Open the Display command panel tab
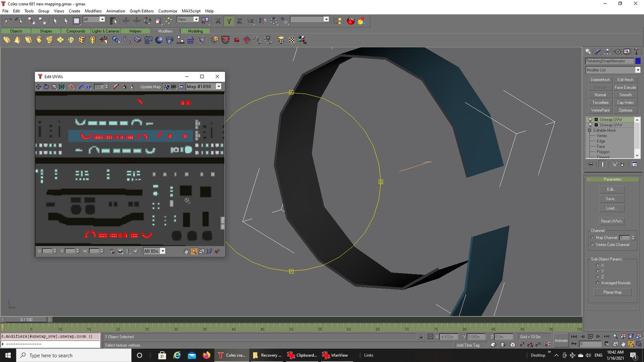 click(x=627, y=51)
